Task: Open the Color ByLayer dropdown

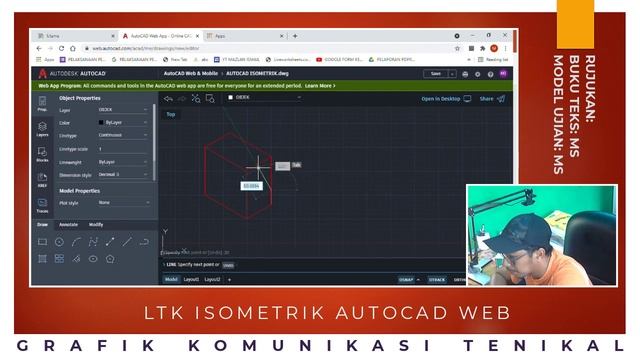Action: 123,122
